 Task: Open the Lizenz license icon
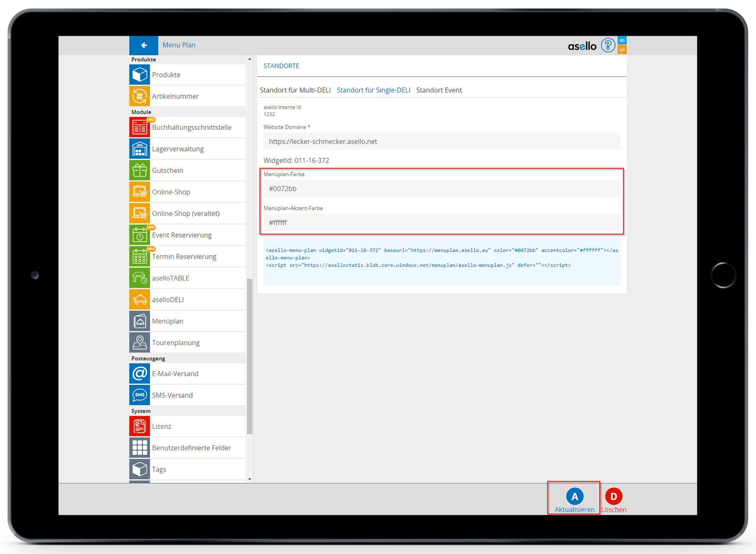tap(140, 426)
